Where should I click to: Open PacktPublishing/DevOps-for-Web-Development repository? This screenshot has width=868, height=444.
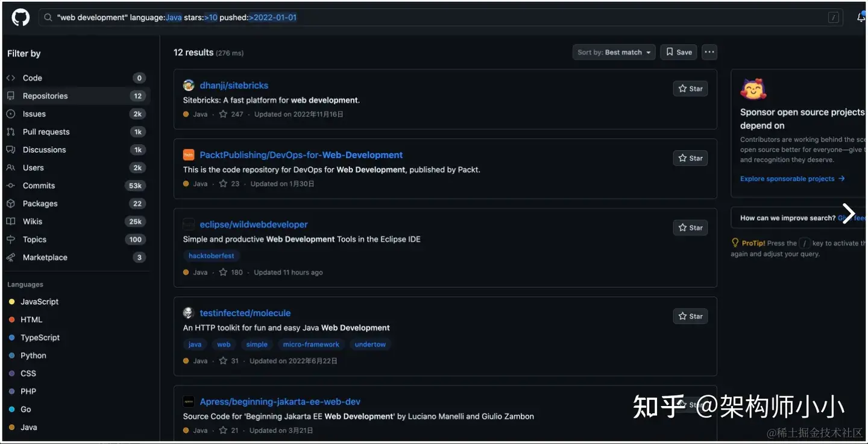click(301, 155)
